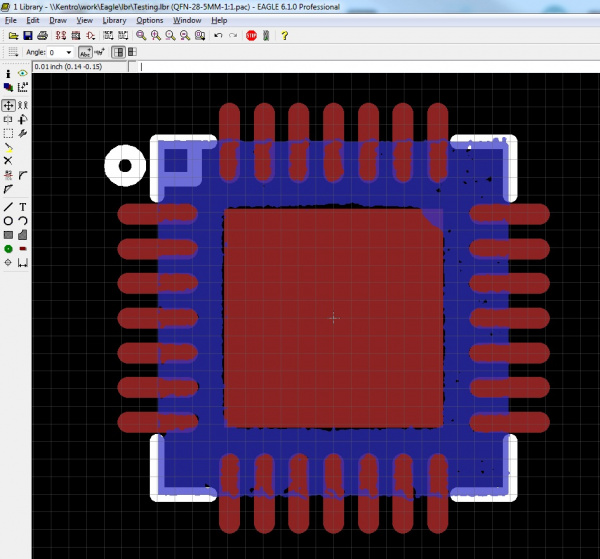
Task: Open the Display layers tool
Action: [x=8, y=88]
